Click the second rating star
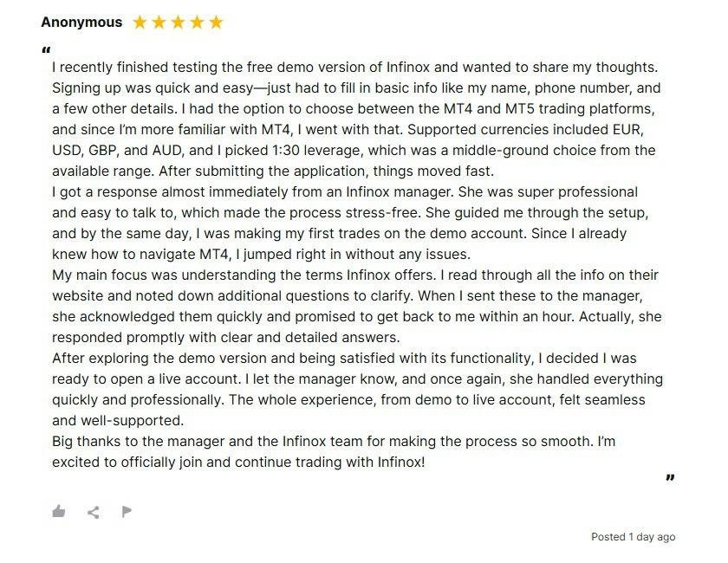728x563 pixels. pos(159,23)
